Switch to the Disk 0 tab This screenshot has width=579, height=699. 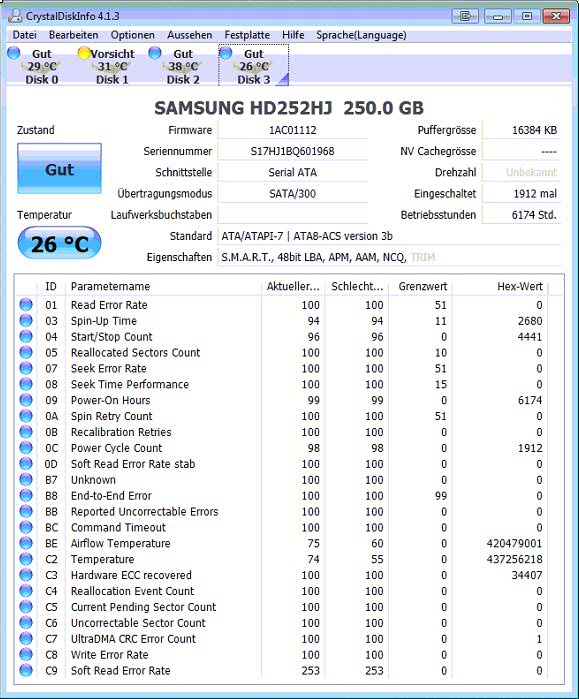click(41, 66)
